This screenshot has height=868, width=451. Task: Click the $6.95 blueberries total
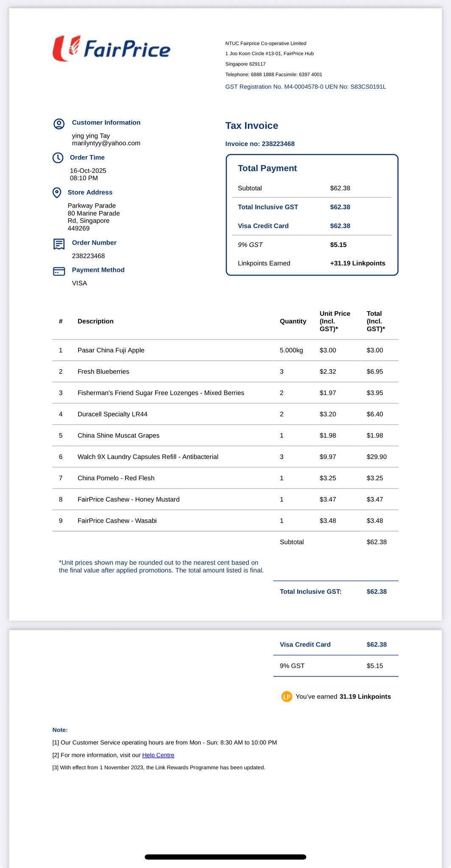pos(375,371)
